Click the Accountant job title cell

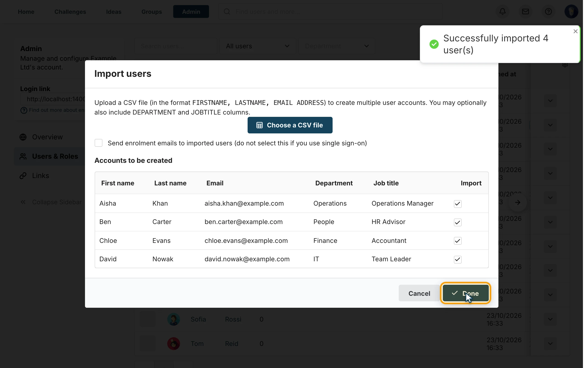[389, 241]
